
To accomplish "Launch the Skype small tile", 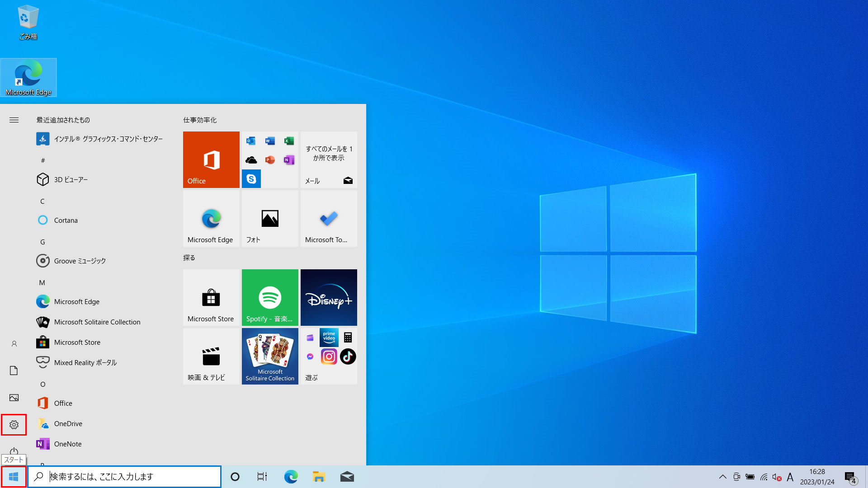I will coord(251,179).
